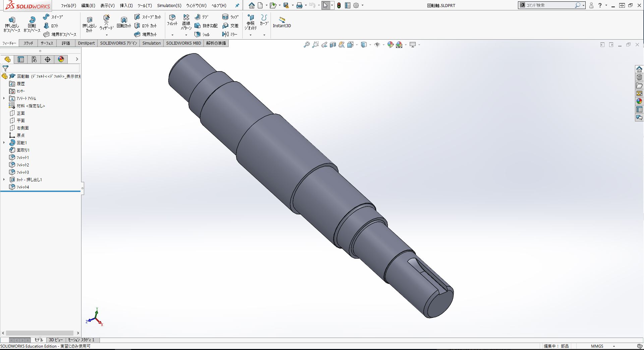The width and height of the screenshot is (644, 350).
Task: Open the FeatureManager design tree tab icon
Action: pyautogui.click(x=7, y=59)
